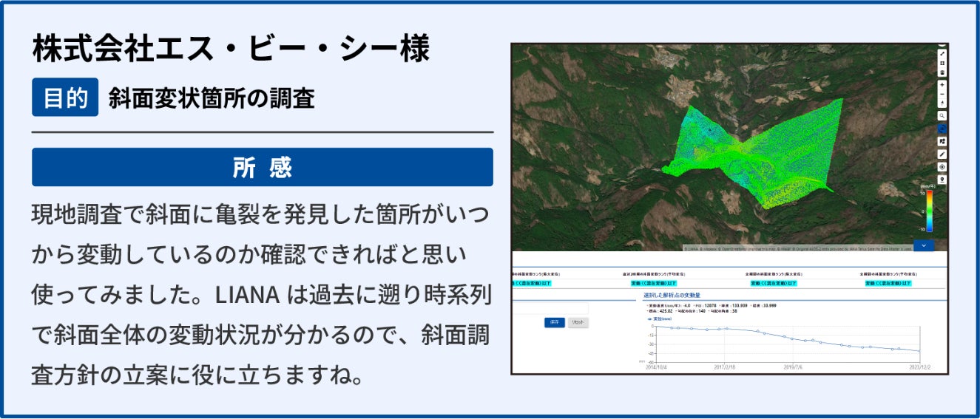Click the leftmost cyan rank badge
The width and height of the screenshot is (980, 419).
point(531,283)
